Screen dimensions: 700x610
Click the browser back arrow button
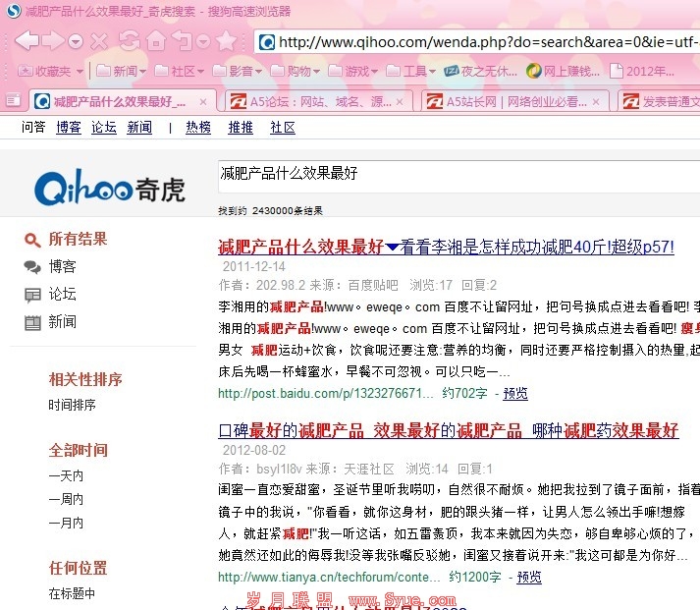(x=27, y=40)
